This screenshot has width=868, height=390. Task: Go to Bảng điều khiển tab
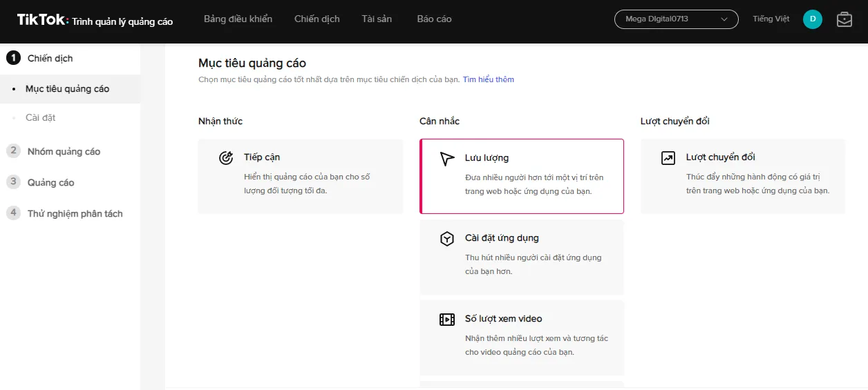(x=238, y=19)
